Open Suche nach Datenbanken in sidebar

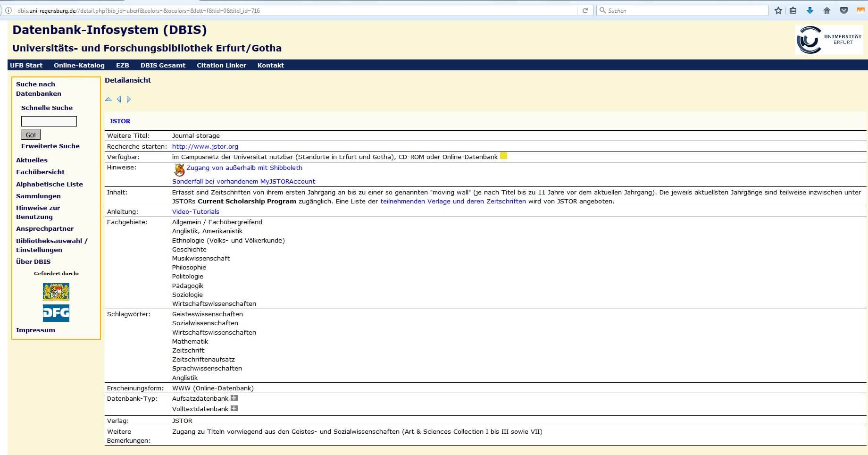(x=39, y=89)
